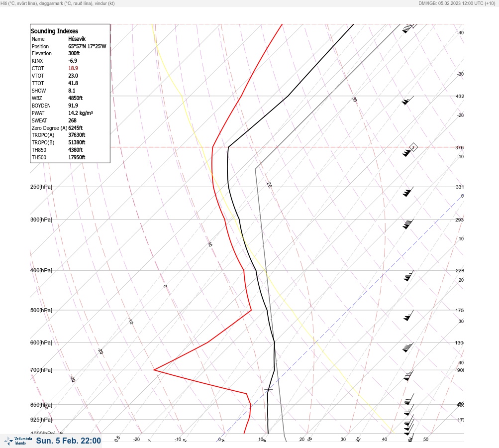Click the PWAT value '14.2 kg/m²'

click(x=81, y=113)
